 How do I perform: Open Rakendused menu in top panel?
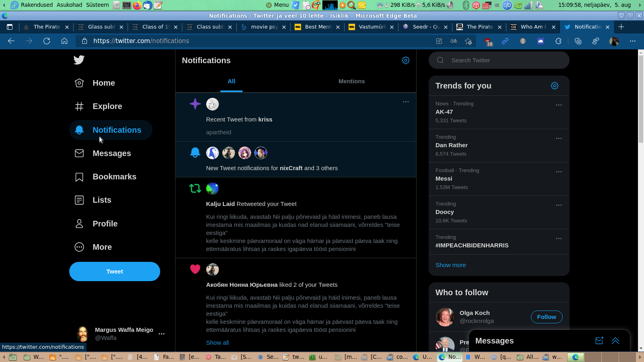click(x=37, y=5)
